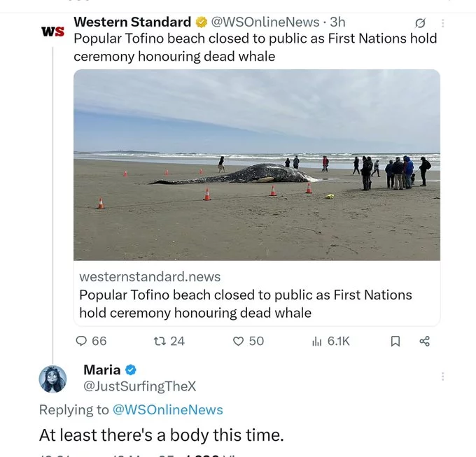Viewport: 476px width, 457px height.
Task: Open three-dot menu on Western Standard tweet
Action: [443, 23]
